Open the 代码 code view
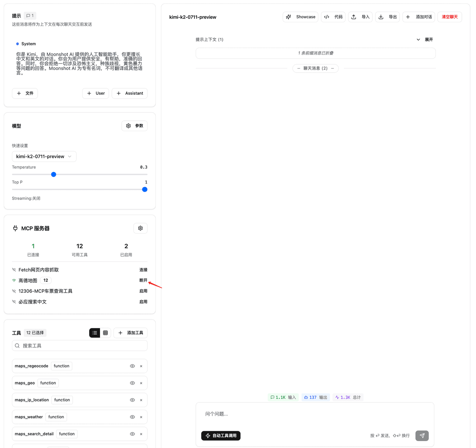Viewport: 476px width, 448px height. click(333, 17)
